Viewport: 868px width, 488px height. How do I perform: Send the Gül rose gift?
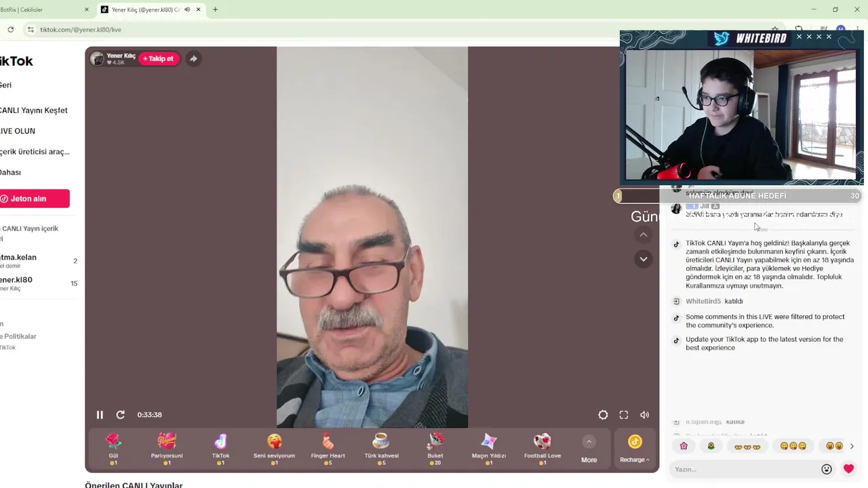click(x=113, y=449)
